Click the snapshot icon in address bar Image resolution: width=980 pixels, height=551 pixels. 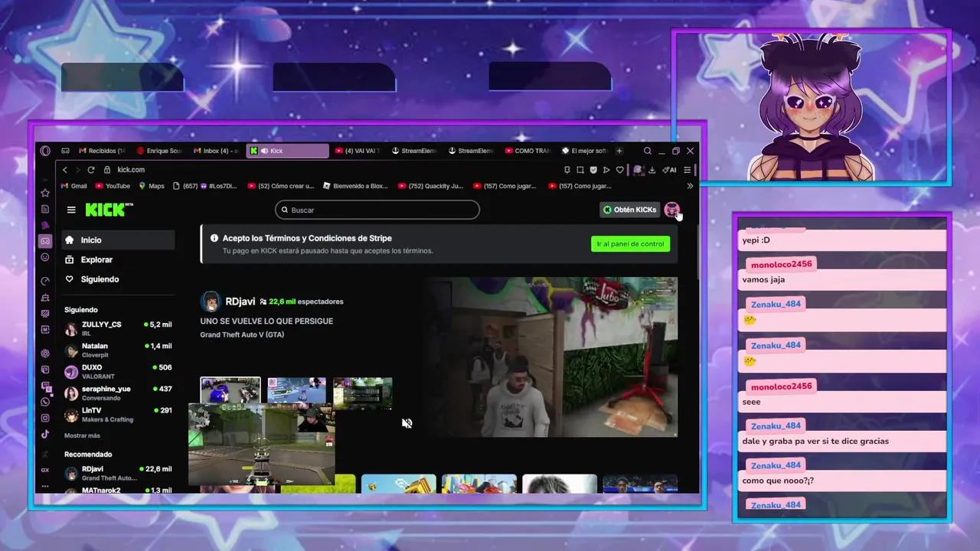coord(580,170)
